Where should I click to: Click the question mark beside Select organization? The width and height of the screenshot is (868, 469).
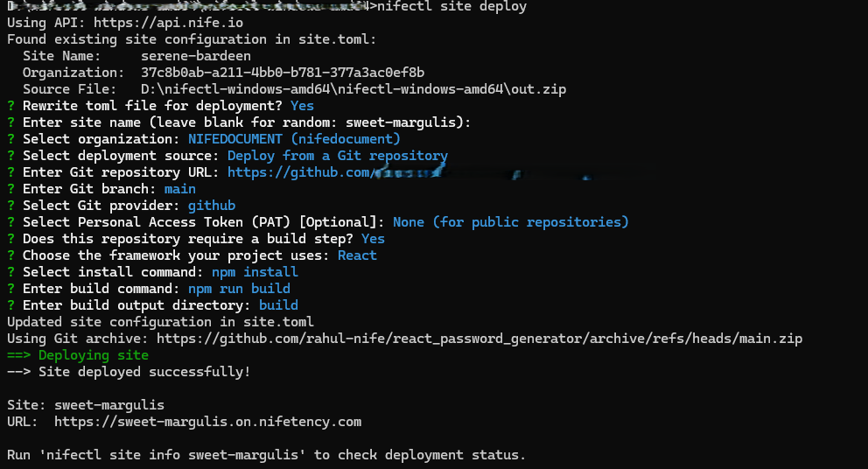[x=10, y=139]
